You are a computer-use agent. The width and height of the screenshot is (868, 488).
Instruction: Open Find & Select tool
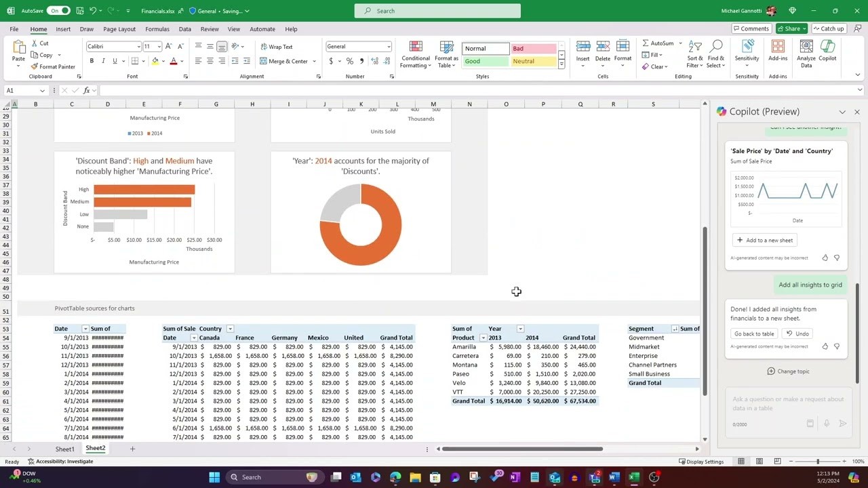click(715, 54)
